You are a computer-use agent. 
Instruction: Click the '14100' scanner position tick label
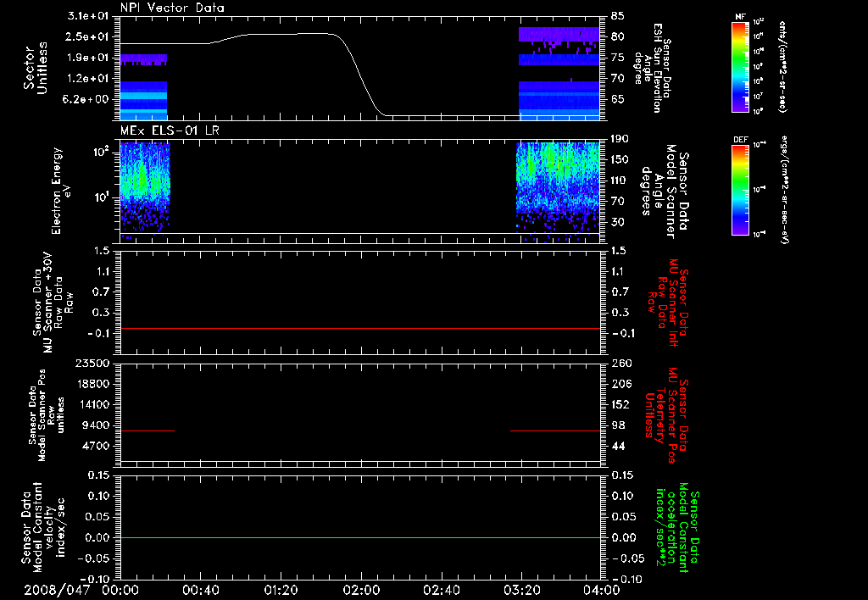pyautogui.click(x=92, y=404)
